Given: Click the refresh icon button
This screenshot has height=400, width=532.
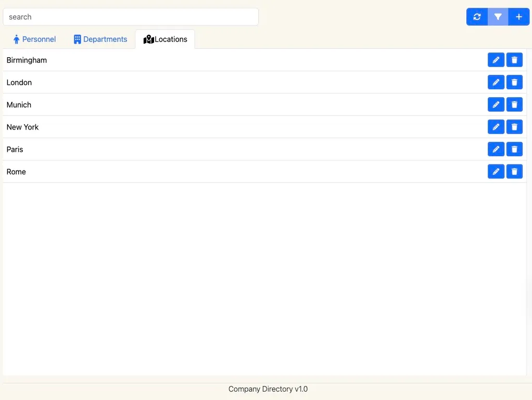Looking at the screenshot, I should [477, 17].
